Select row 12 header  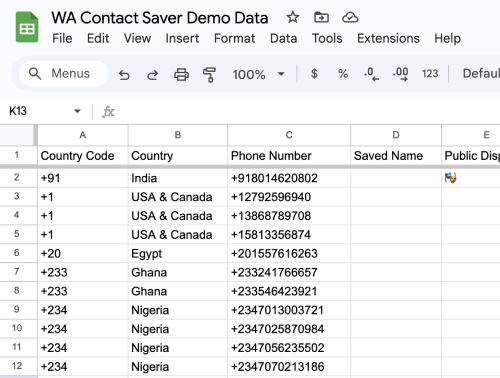point(17,366)
